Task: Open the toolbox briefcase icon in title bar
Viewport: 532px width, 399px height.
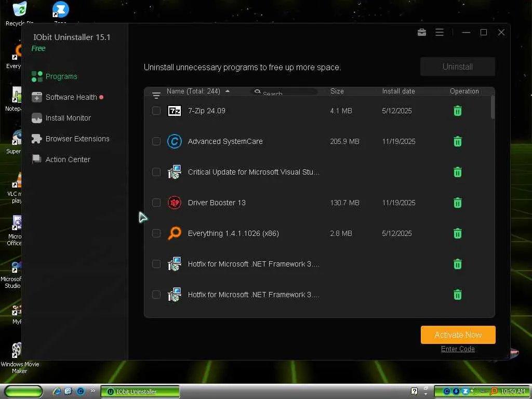Action: click(422, 32)
